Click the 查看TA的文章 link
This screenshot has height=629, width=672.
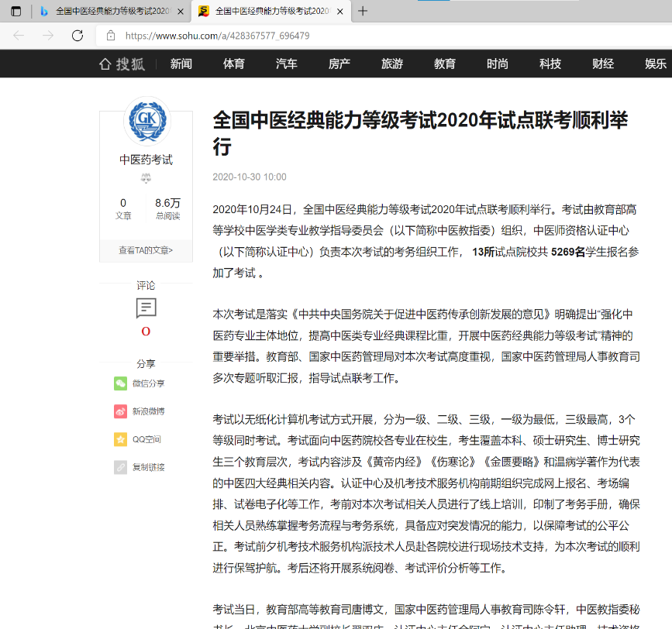pyautogui.click(x=146, y=250)
